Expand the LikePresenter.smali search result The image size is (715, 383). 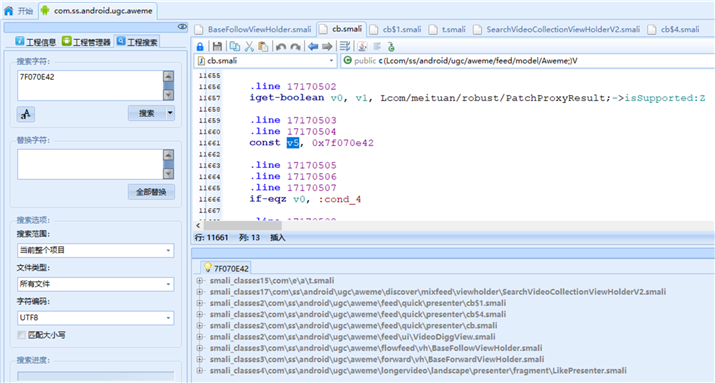pos(200,371)
